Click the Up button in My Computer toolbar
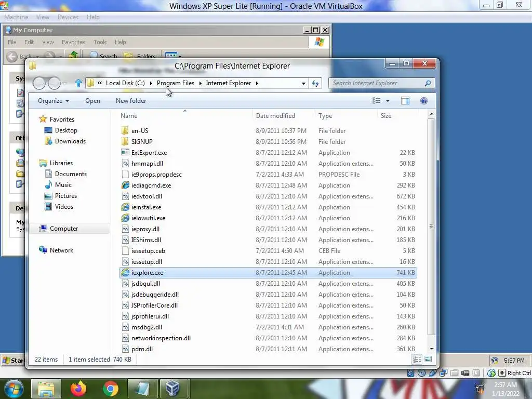Screen dimensions: 532x399 pyautogui.click(x=73, y=56)
